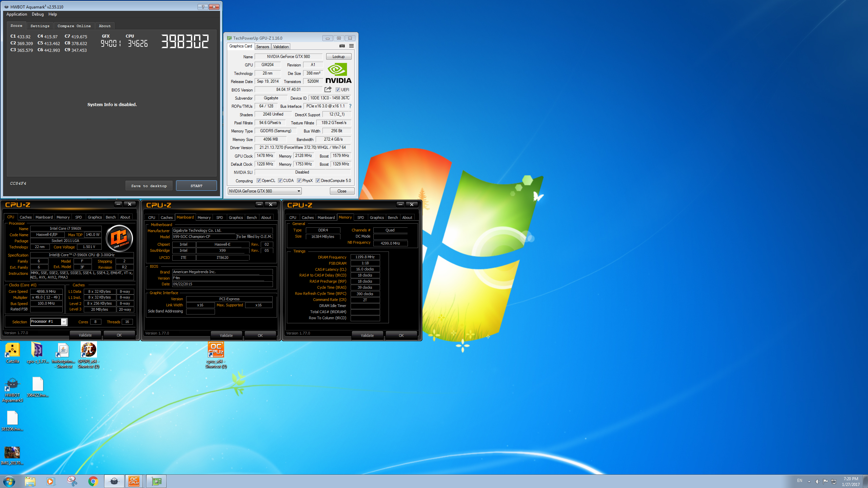Screen dimensions: 868x488
Task: Click the Save to desktop button
Action: pyautogui.click(x=149, y=186)
